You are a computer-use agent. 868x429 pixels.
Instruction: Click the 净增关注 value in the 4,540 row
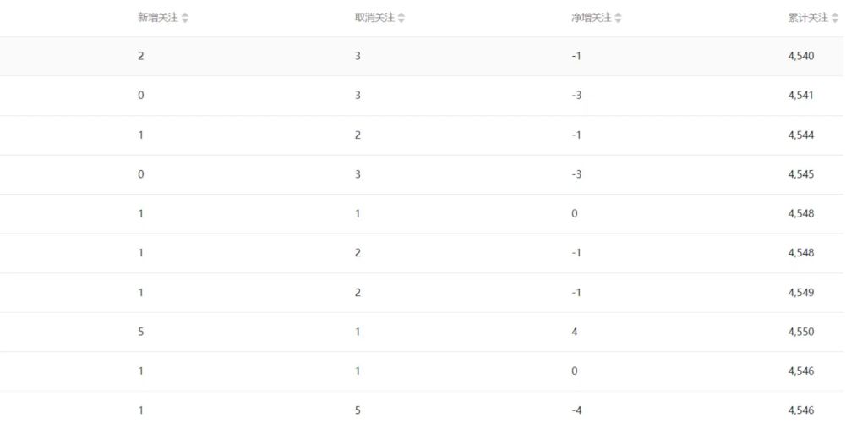coord(576,56)
